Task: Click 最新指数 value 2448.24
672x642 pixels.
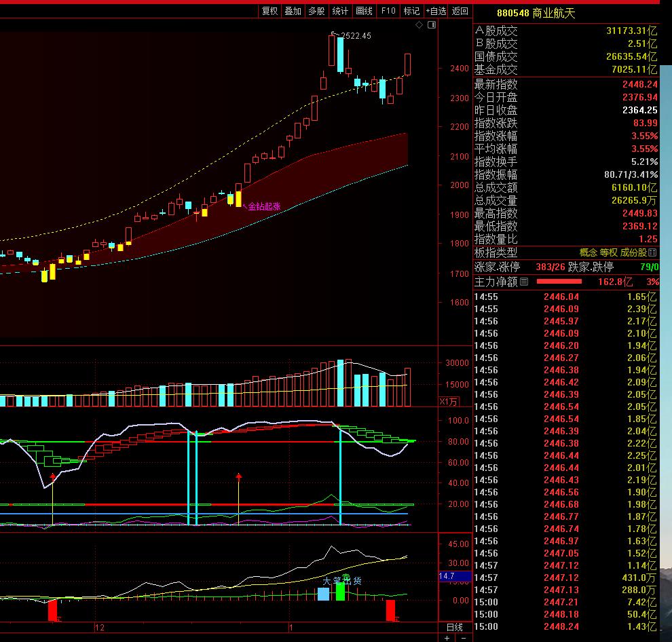Action: point(640,84)
